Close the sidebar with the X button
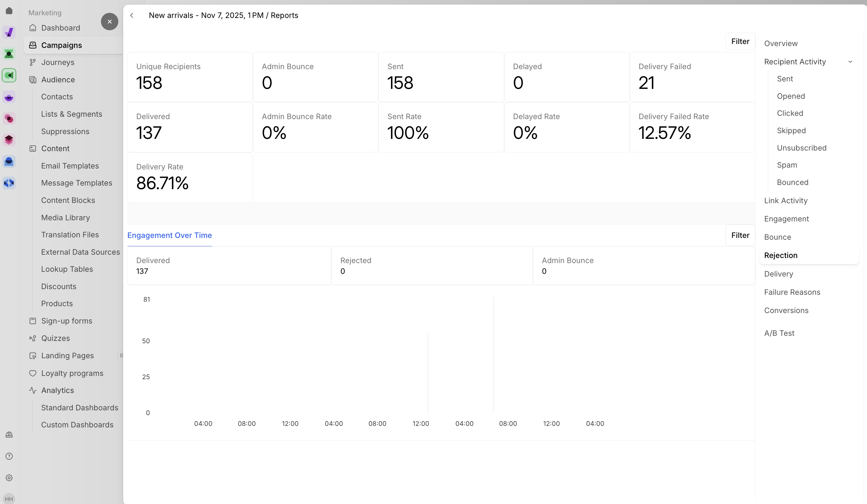The image size is (867, 504). pyautogui.click(x=109, y=22)
